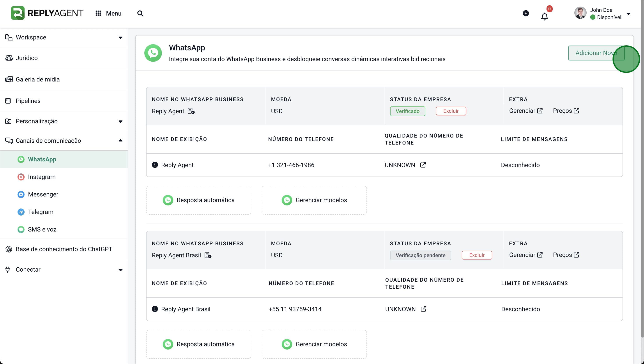Select Messenger channel in sidebar
The image size is (644, 364).
tap(64, 194)
